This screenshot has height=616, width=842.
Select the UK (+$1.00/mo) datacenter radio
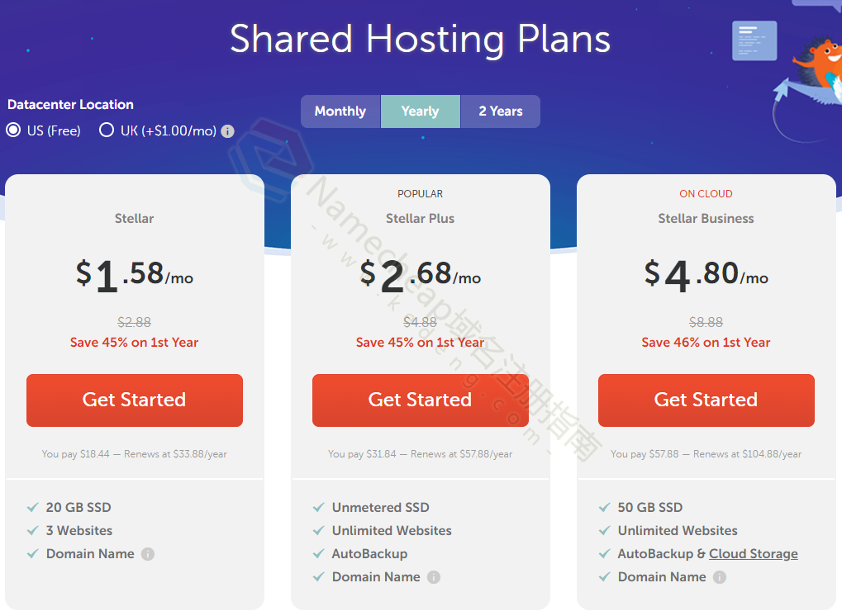pyautogui.click(x=107, y=130)
